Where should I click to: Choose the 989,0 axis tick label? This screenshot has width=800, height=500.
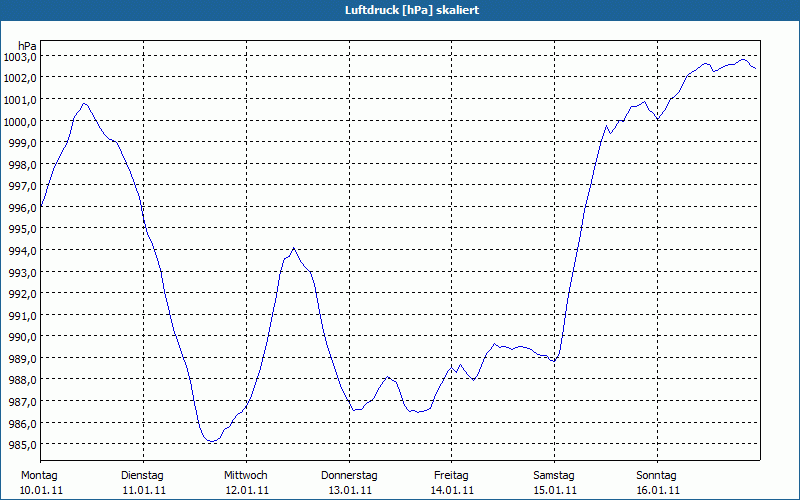pyautogui.click(x=22, y=359)
